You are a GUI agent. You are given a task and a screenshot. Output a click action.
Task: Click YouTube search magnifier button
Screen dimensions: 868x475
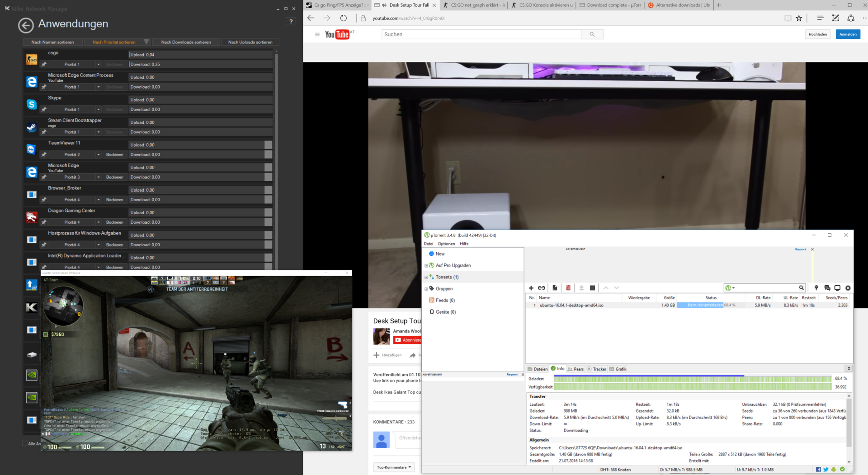[x=592, y=34]
